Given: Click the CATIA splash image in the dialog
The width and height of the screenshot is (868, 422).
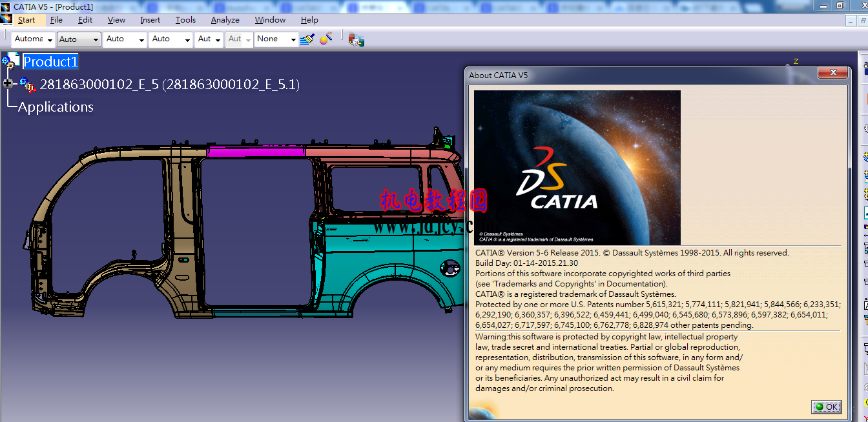Looking at the screenshot, I should (577, 167).
